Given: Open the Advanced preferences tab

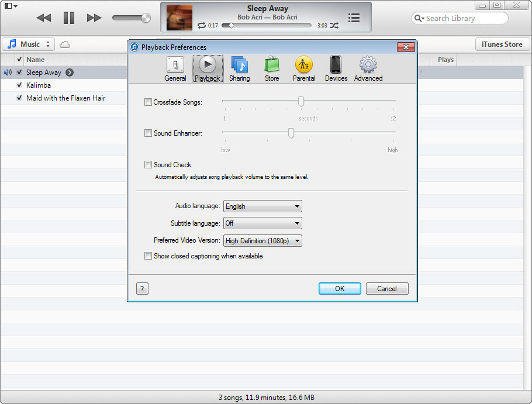Looking at the screenshot, I should [x=368, y=69].
